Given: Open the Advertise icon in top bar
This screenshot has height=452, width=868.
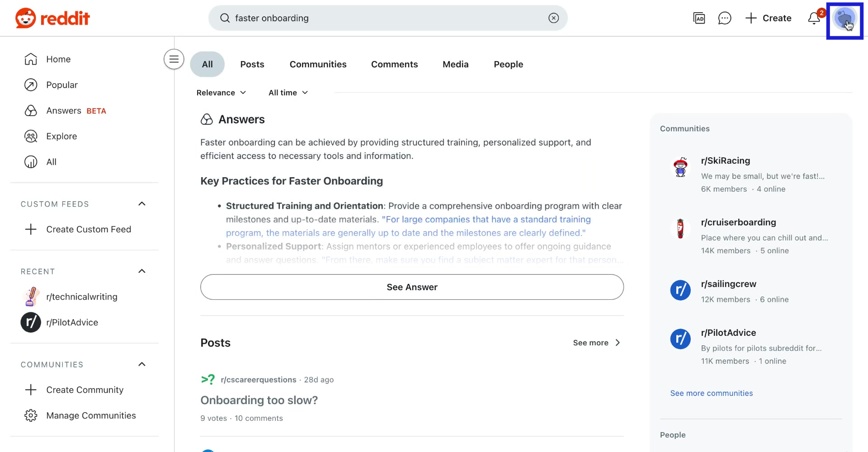Looking at the screenshot, I should 699,18.
